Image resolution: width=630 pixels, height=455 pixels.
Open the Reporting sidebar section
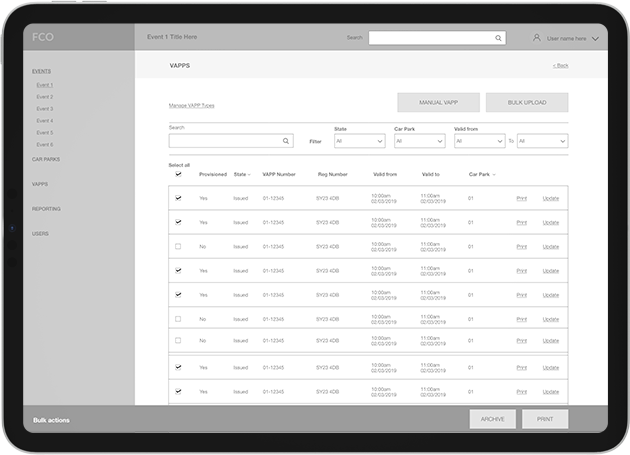[x=46, y=209]
